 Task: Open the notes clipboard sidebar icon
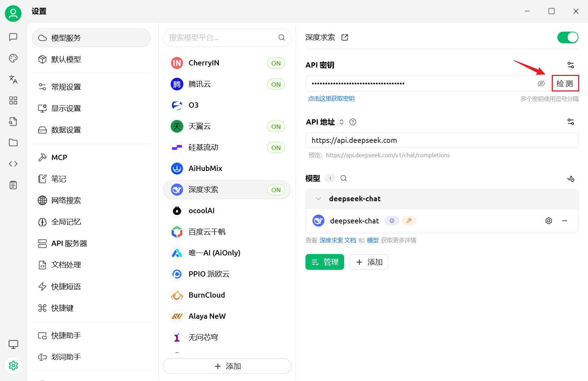(x=13, y=185)
